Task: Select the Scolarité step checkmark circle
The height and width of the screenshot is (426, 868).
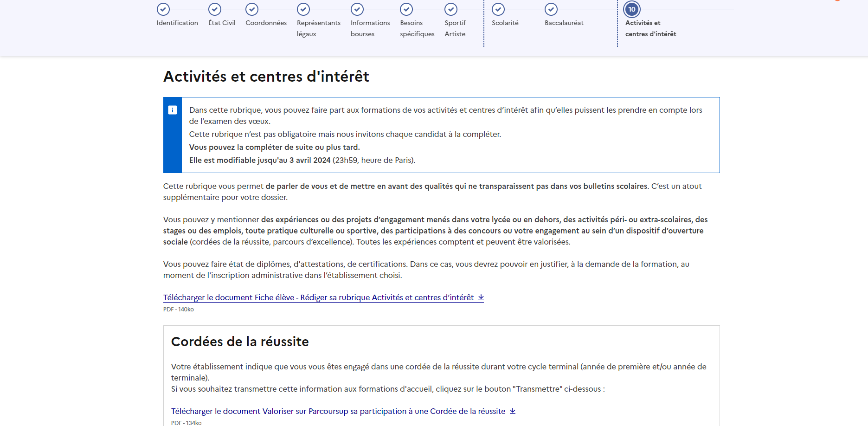Action: click(x=498, y=9)
